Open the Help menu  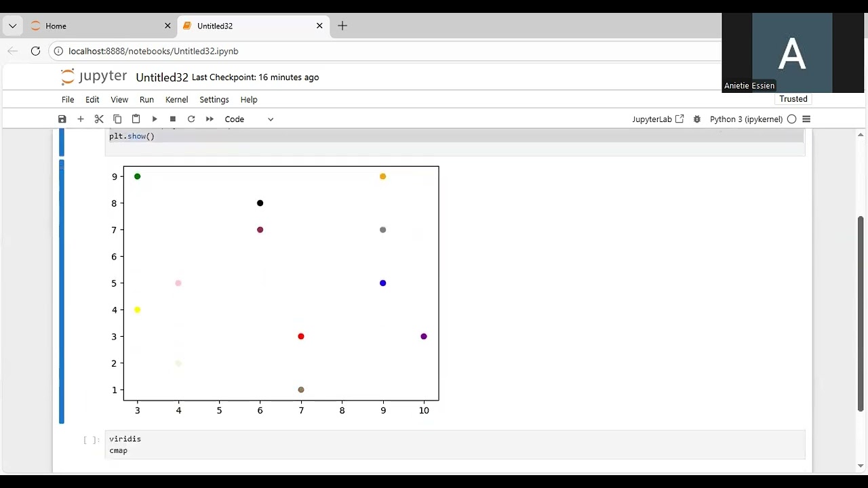249,100
